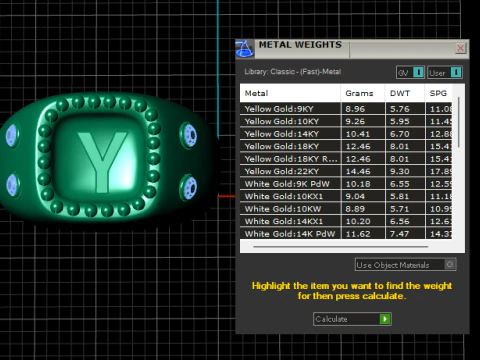The height and width of the screenshot is (360, 480).
Task: Toggle the GV library switch
Action: [418, 72]
